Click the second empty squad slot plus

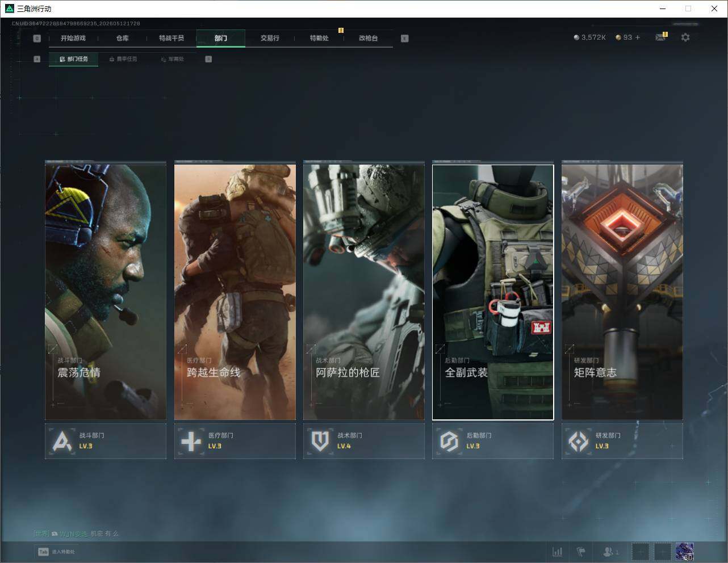coord(662,552)
